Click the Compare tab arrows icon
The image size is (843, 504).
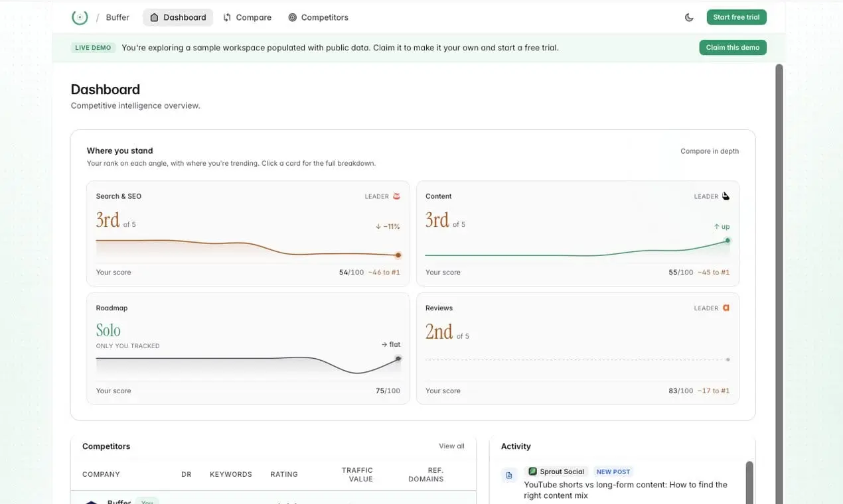[227, 17]
